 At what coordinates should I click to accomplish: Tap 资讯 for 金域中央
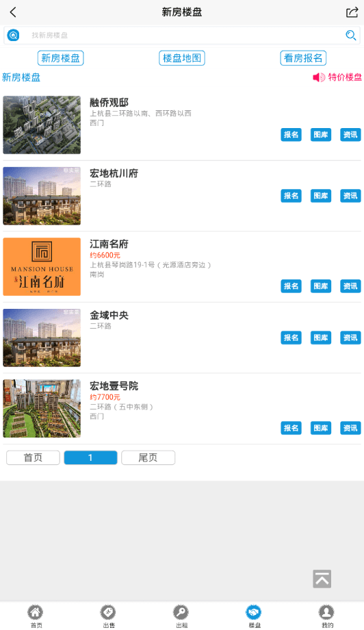(350, 338)
